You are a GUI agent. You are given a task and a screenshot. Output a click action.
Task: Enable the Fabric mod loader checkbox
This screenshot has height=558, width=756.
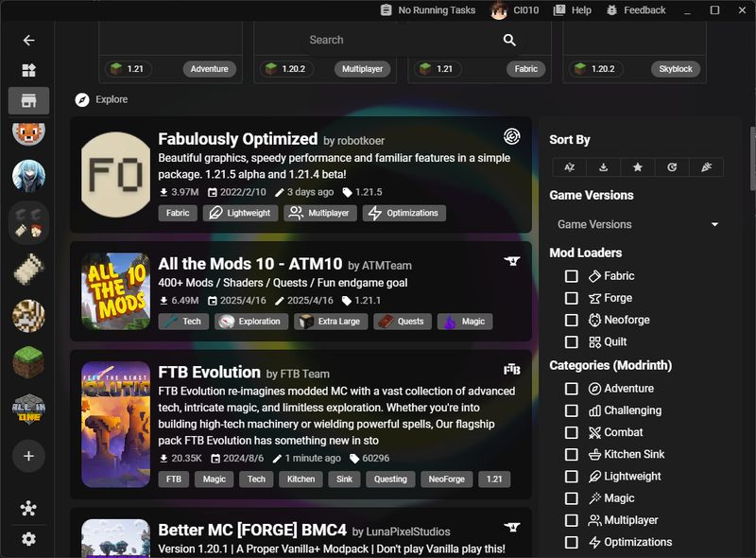(572, 276)
